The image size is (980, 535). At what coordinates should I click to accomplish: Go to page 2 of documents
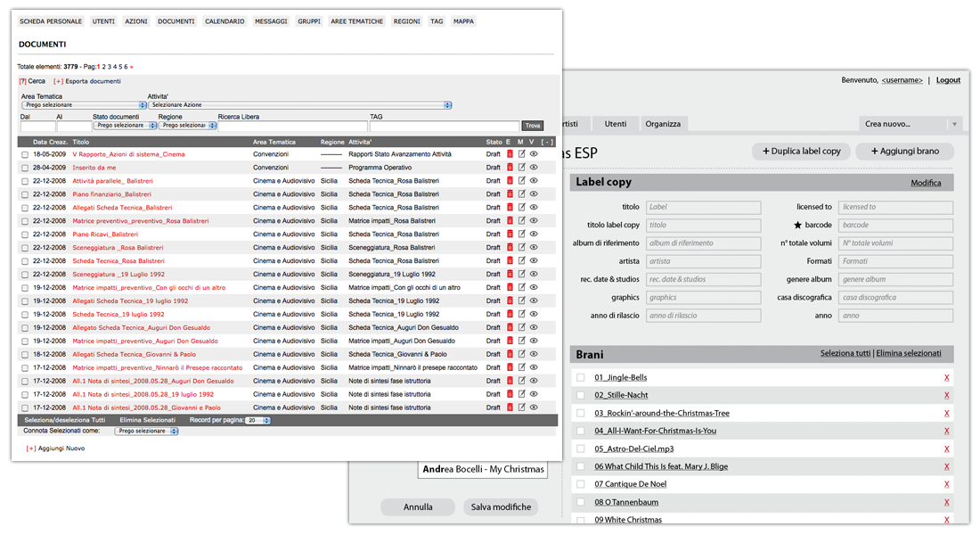click(103, 67)
